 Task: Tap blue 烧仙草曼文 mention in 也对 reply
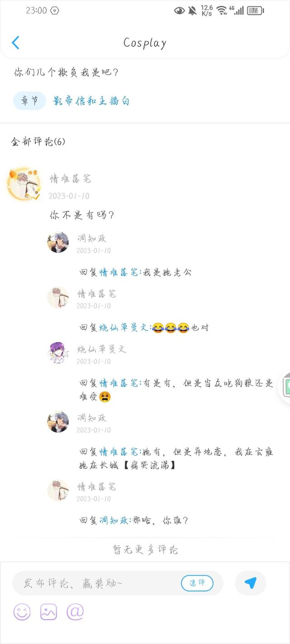point(124,328)
